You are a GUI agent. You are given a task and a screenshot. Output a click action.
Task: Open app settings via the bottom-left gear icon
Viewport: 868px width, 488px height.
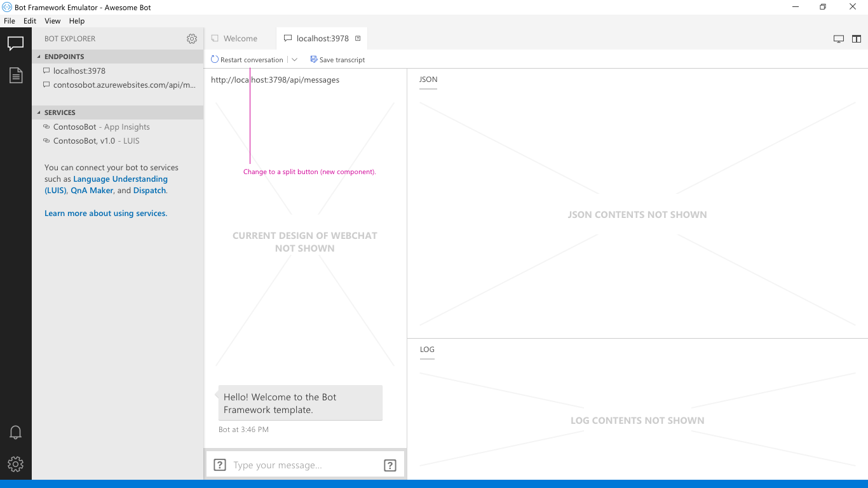16,464
